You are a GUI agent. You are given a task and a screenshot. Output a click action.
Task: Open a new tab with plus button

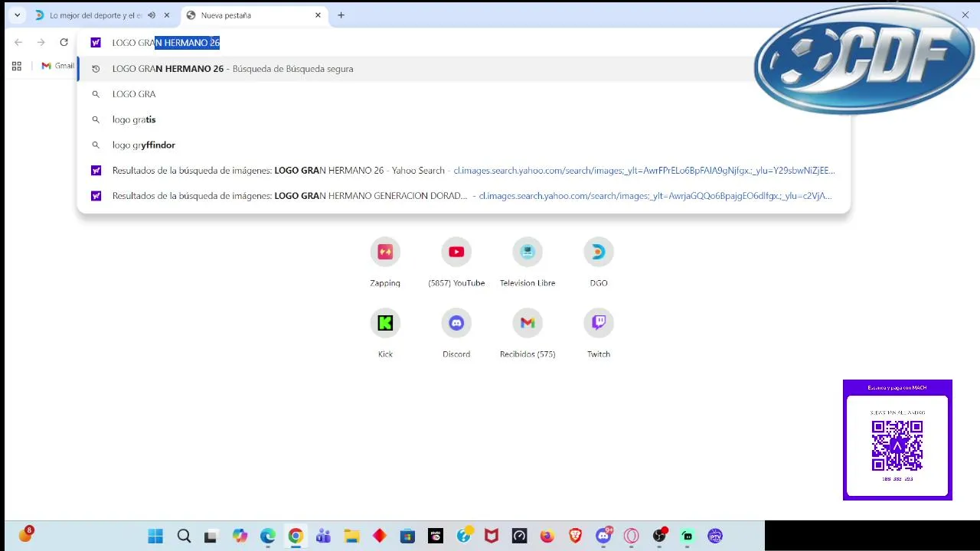[x=341, y=15]
